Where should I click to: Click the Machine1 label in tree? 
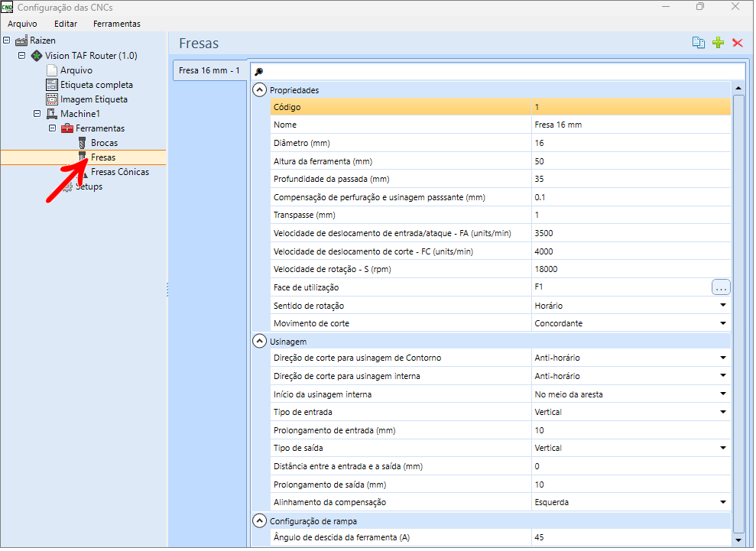pyautogui.click(x=80, y=114)
